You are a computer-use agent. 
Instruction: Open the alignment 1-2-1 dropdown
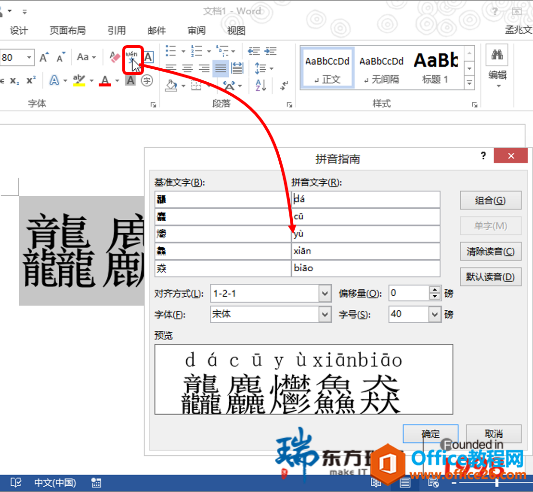tap(325, 293)
